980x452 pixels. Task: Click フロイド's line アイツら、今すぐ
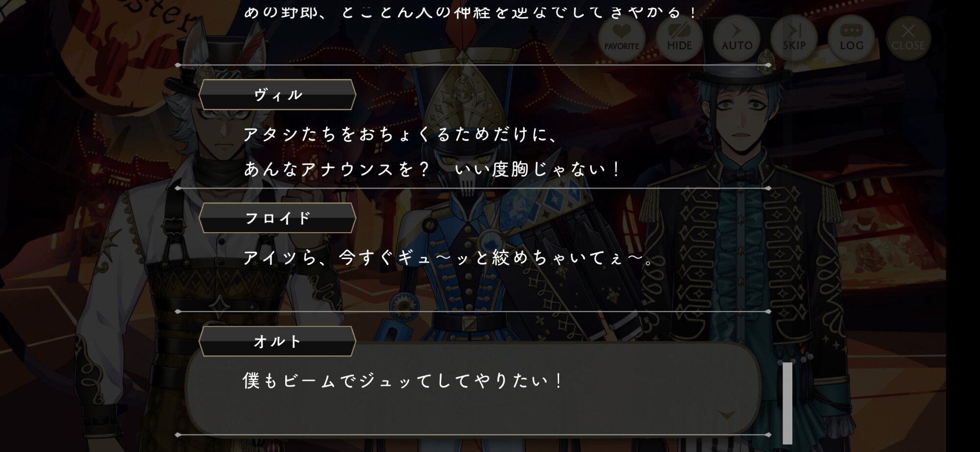coord(448,257)
